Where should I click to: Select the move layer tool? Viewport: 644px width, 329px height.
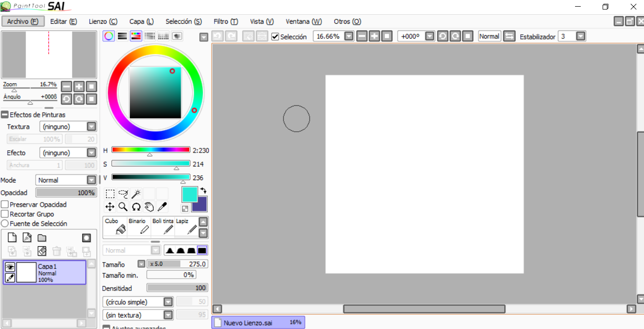coord(110,206)
